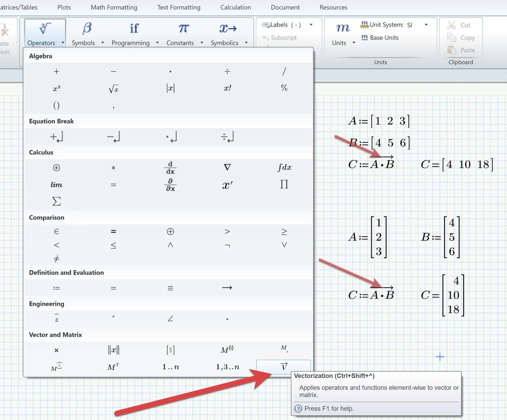
Task: Insert the definition := operator
Action: click(56, 288)
